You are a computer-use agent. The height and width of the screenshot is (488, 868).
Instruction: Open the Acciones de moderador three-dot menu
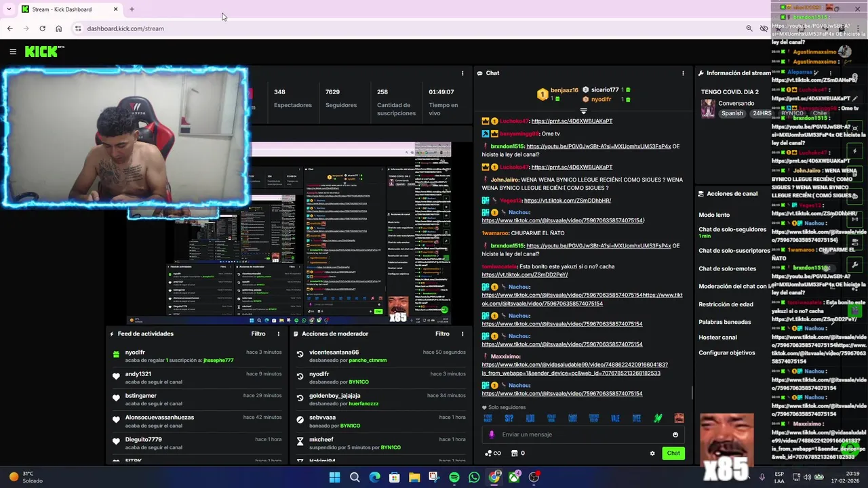[462, 333]
